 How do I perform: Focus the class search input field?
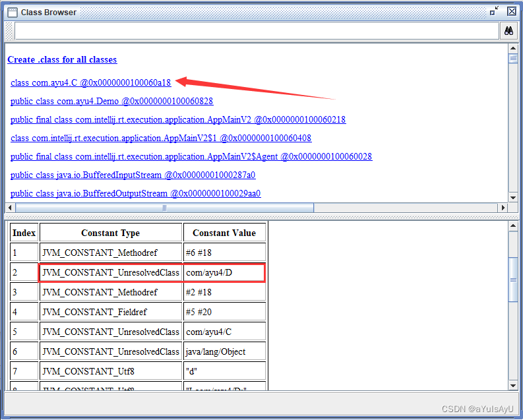click(x=257, y=31)
